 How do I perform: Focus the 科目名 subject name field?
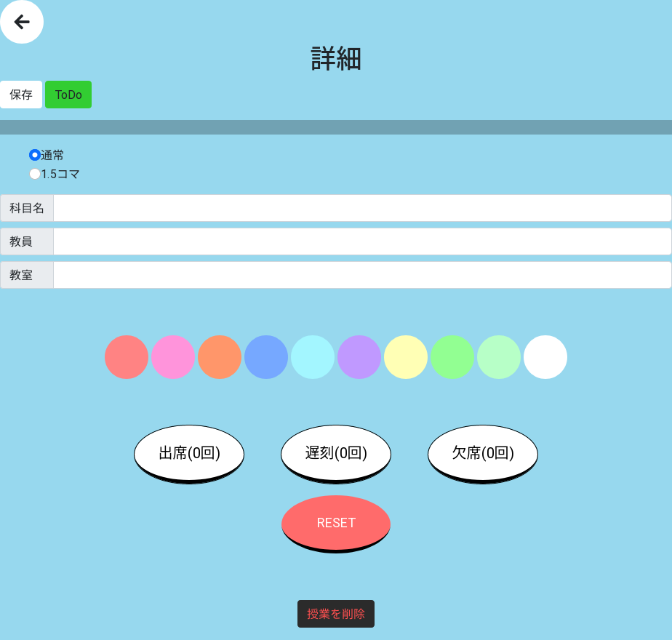pyautogui.click(x=362, y=208)
